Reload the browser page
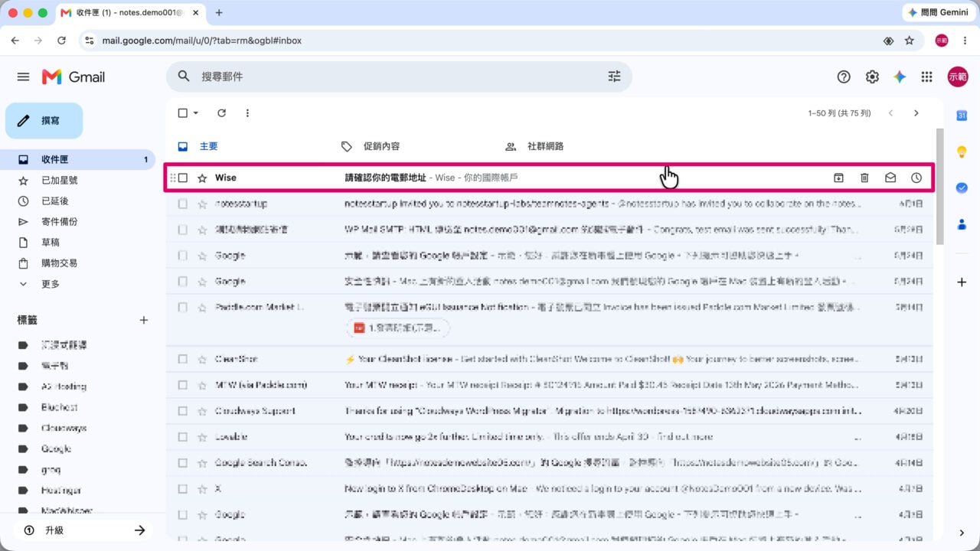Viewport: 980px width, 551px height. 61,41
